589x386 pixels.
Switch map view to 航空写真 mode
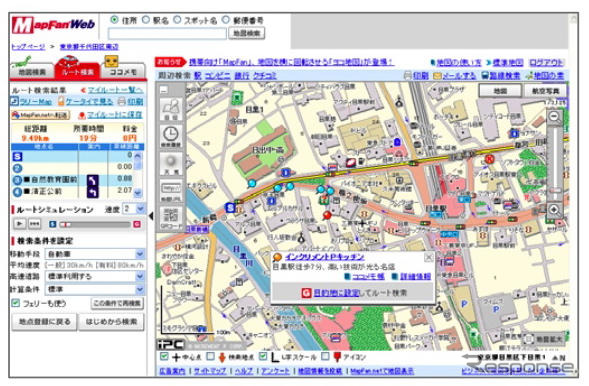click(545, 91)
